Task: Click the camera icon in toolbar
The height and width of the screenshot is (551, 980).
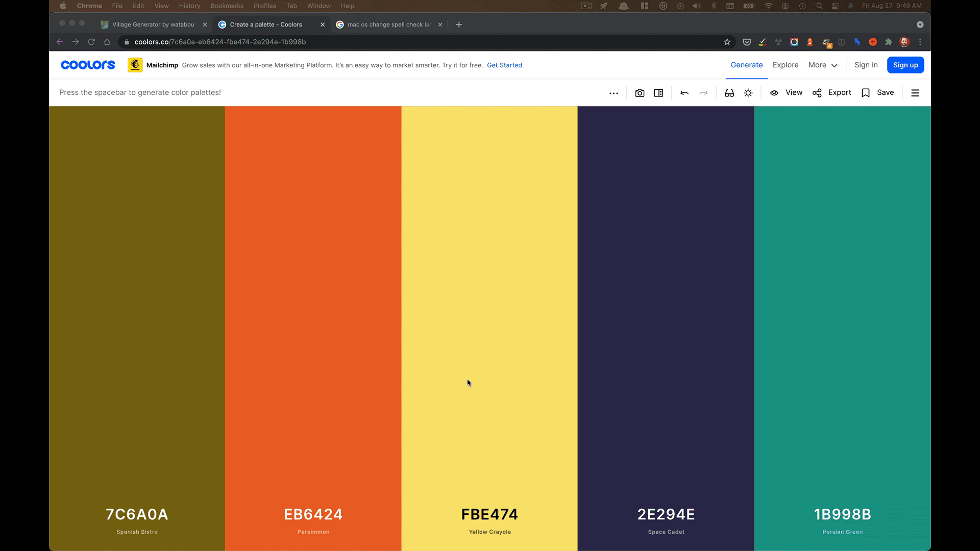Action: tap(640, 93)
